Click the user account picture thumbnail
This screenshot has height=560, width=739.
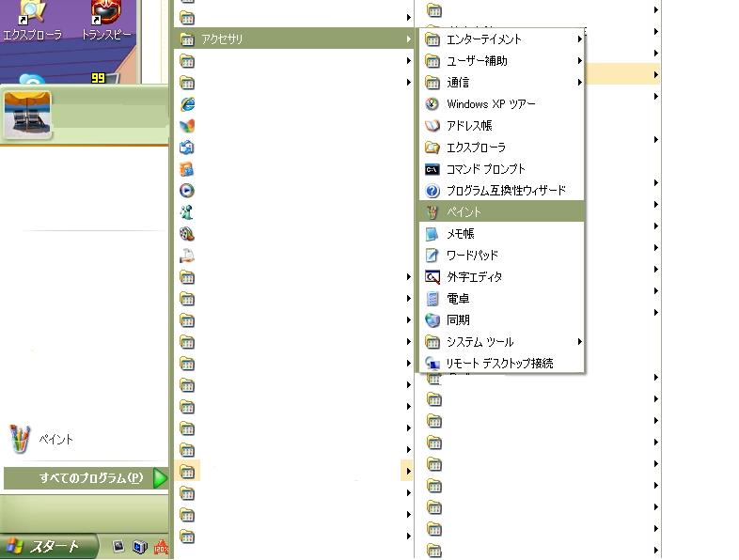[27, 114]
